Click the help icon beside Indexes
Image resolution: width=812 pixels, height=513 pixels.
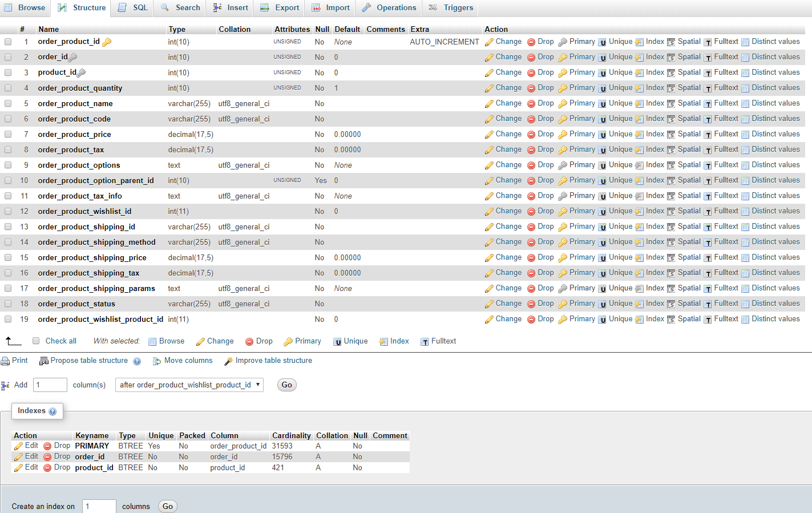52,411
